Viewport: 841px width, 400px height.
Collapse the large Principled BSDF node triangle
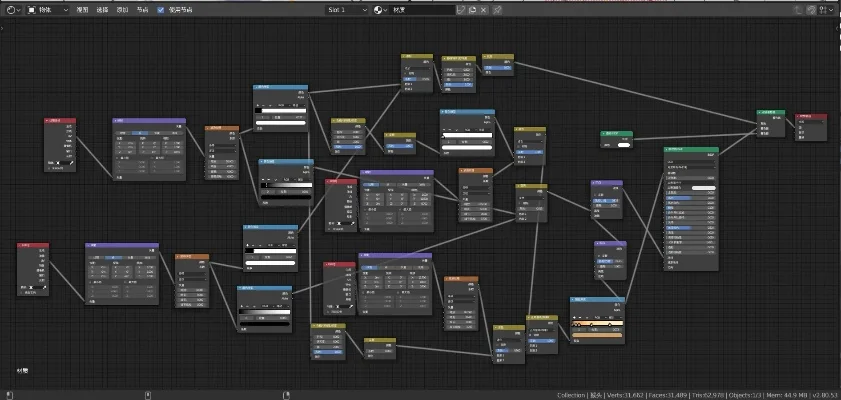coord(666,150)
